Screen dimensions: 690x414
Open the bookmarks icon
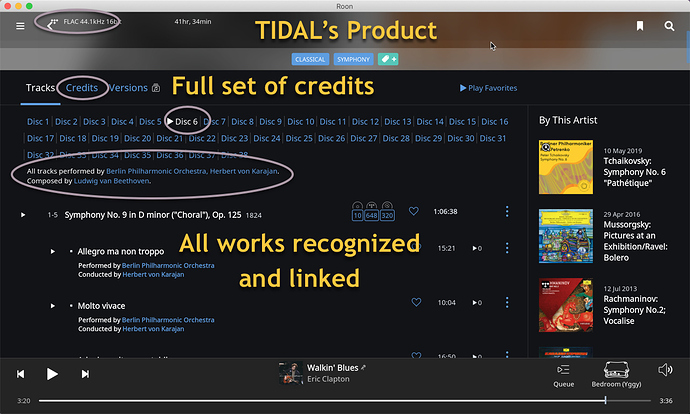640,26
